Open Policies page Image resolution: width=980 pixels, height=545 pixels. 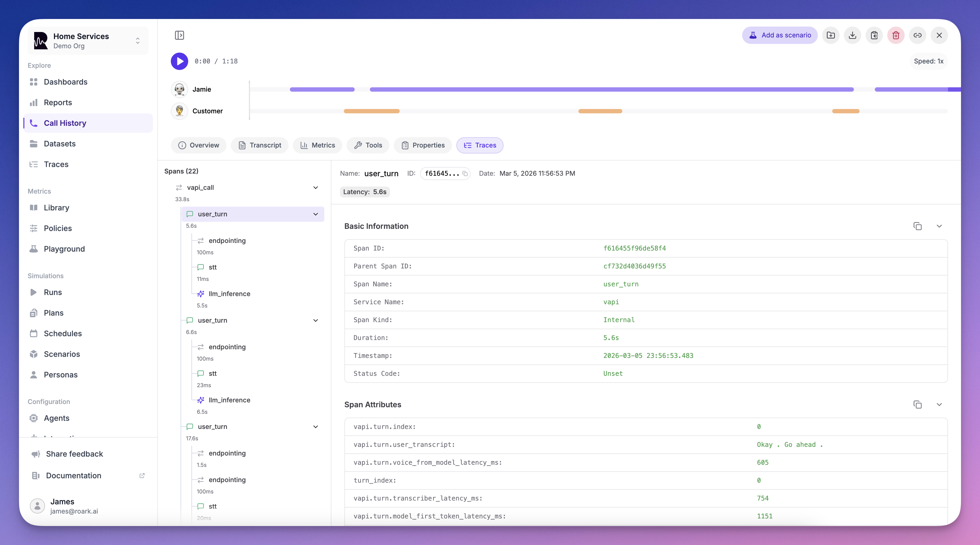pos(88,228)
